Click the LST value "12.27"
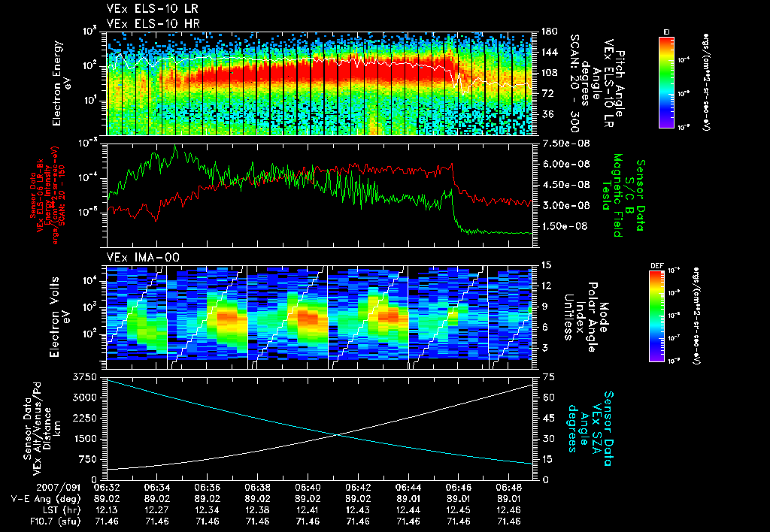 pyautogui.click(x=157, y=510)
